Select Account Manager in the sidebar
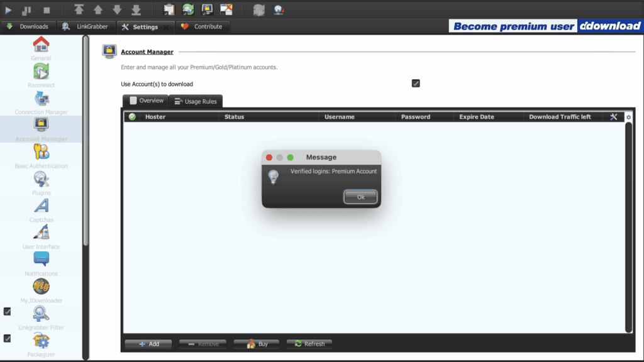The width and height of the screenshot is (644, 362). tap(41, 129)
